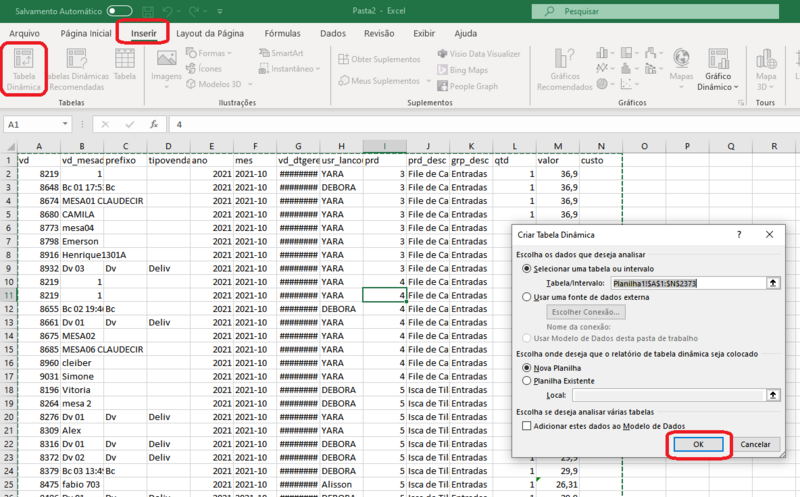This screenshot has height=497, width=800.
Task: Click the save icon in title bar
Action: click(x=147, y=11)
